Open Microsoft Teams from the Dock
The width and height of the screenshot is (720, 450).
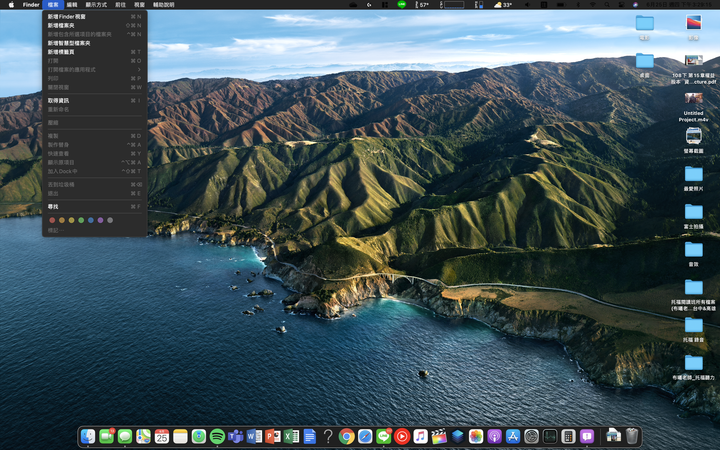click(235, 437)
